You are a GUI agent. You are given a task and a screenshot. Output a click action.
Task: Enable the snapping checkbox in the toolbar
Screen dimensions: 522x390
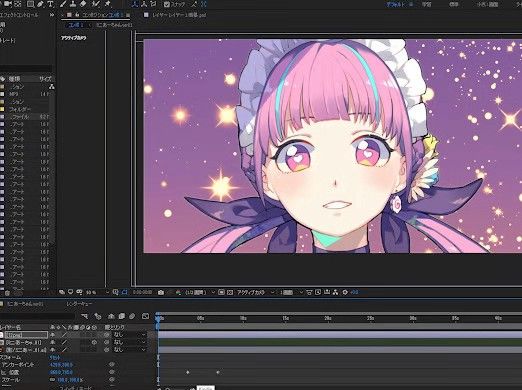[x=167, y=4]
